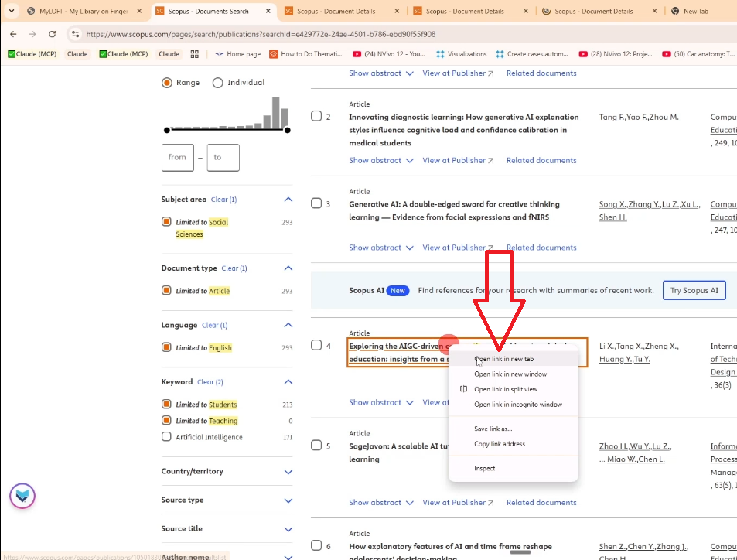Open Car anatomy YouTube bookmark
Screen dimensions: 737x560
pos(698,54)
